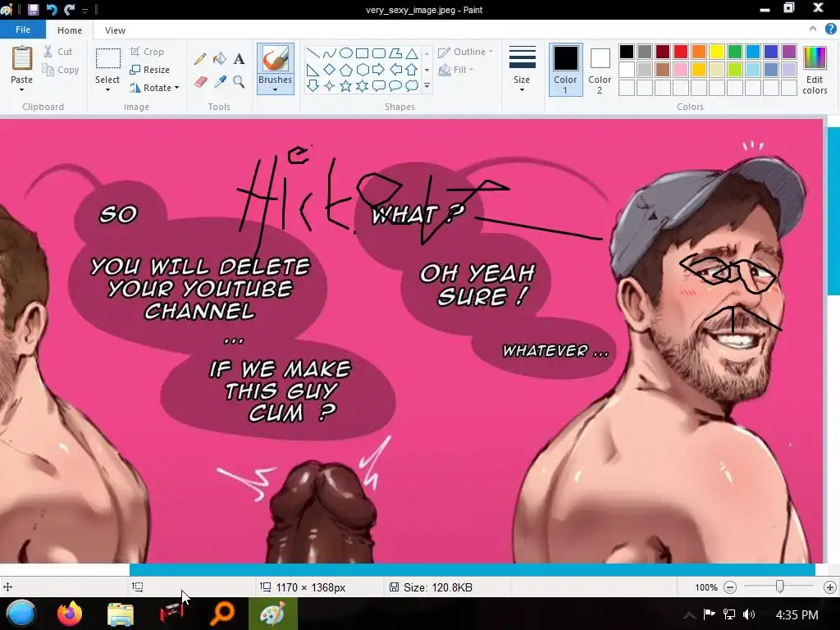Activate Color 1 foreground selector
The image size is (840, 630).
(x=565, y=70)
